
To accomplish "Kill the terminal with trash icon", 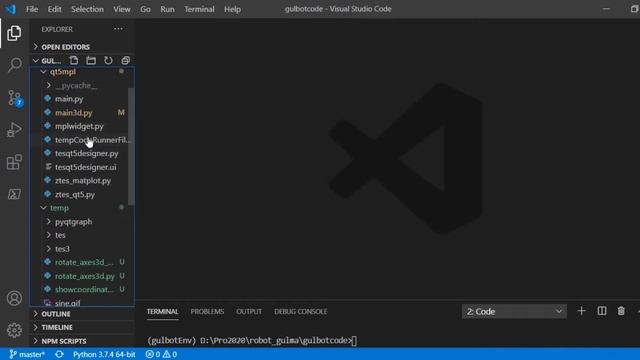I will click(x=621, y=311).
